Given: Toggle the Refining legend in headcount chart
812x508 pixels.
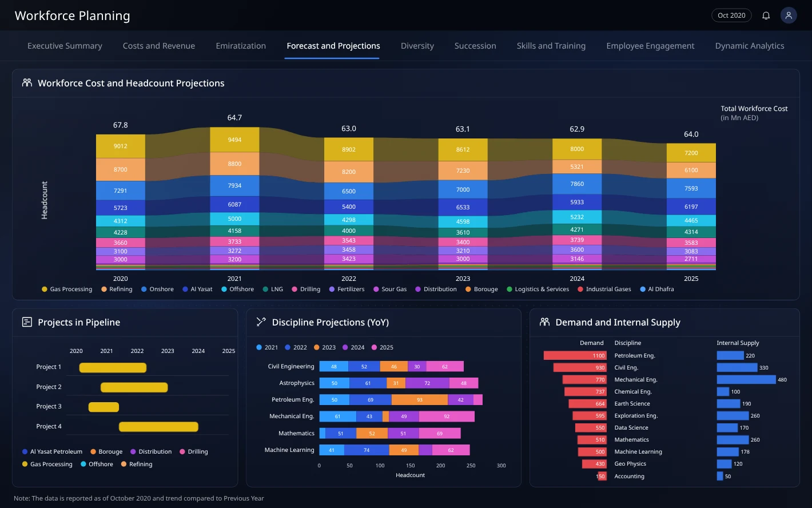Looking at the screenshot, I should coord(117,289).
